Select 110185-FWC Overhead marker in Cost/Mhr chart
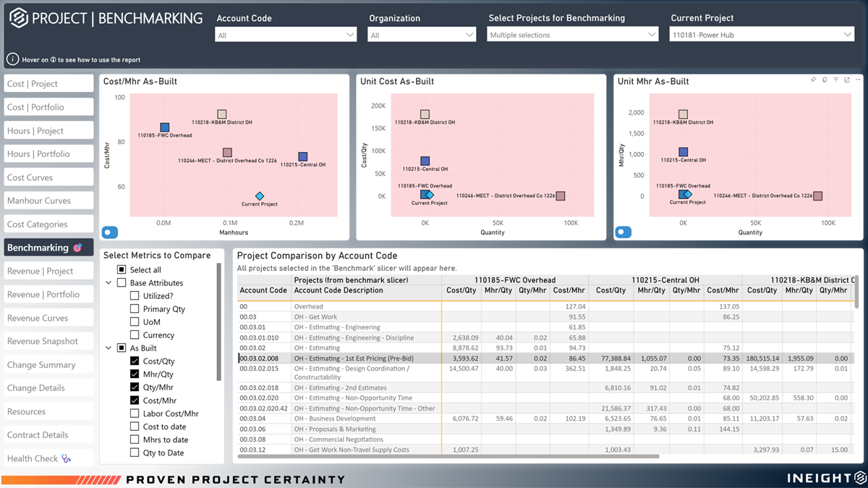Screen dimensions: 868x488 165,127
